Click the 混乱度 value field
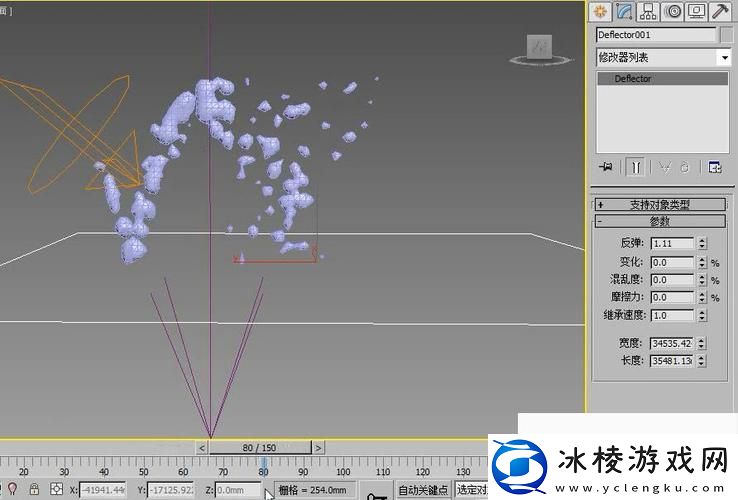 point(672,280)
